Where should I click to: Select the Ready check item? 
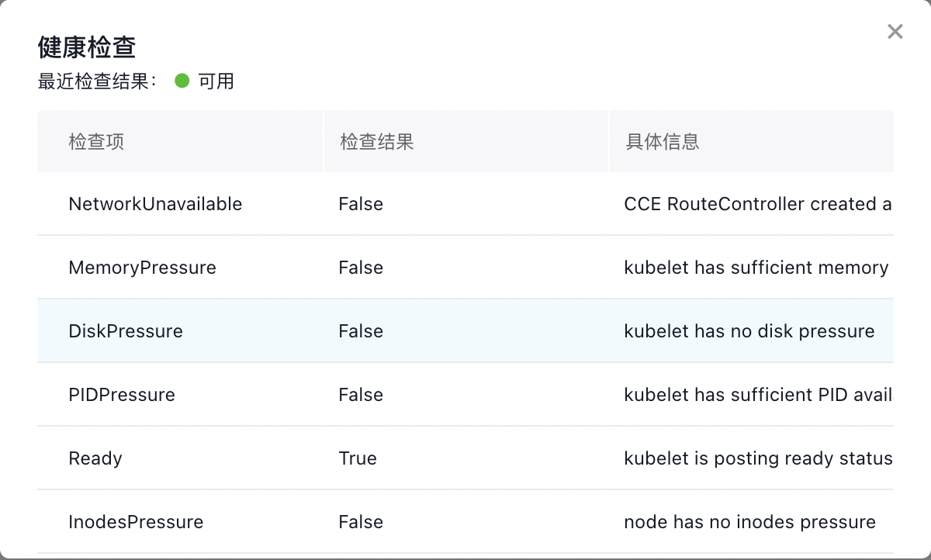tap(95, 458)
